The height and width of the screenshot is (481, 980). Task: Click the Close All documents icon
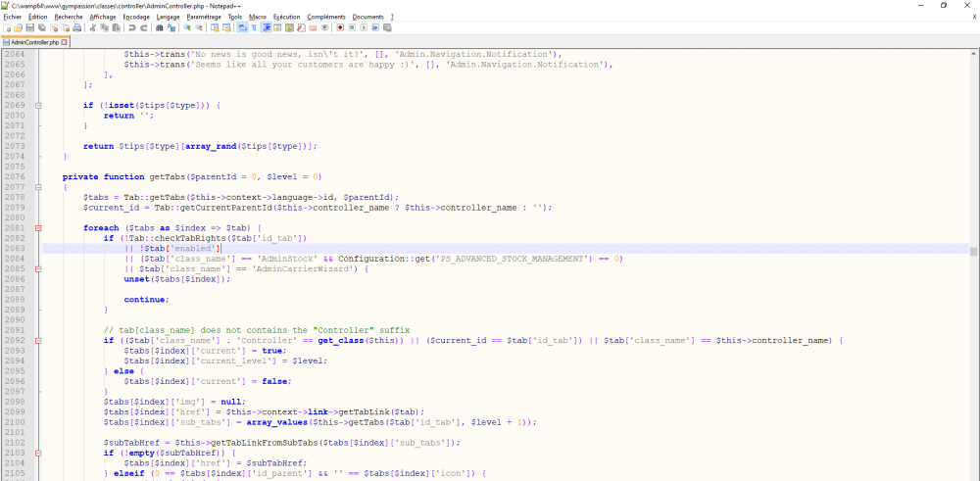[x=66, y=27]
